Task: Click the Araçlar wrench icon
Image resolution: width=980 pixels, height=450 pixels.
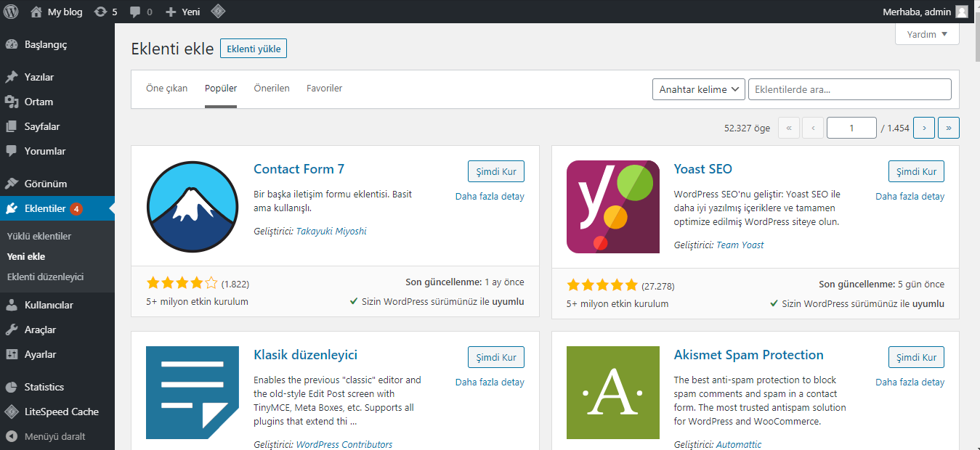Action: pyautogui.click(x=12, y=330)
